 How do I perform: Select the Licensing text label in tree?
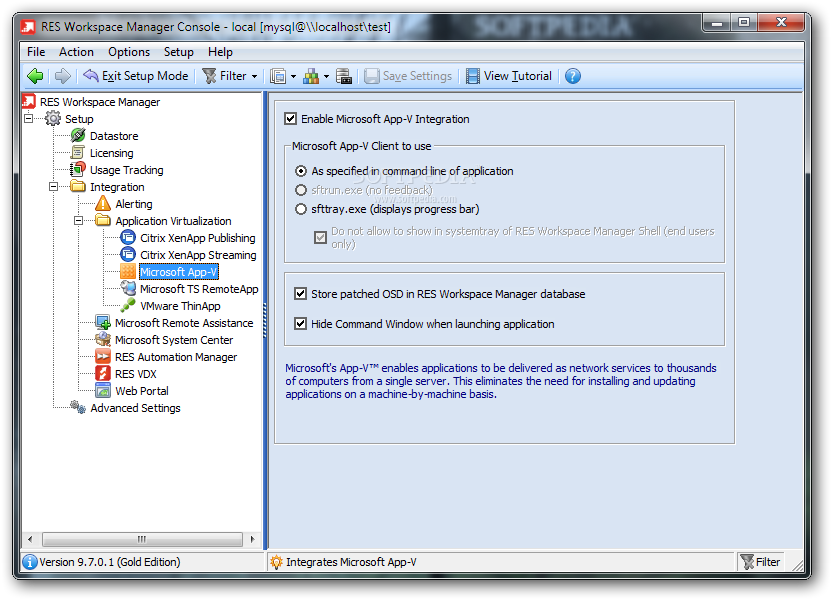(x=111, y=153)
